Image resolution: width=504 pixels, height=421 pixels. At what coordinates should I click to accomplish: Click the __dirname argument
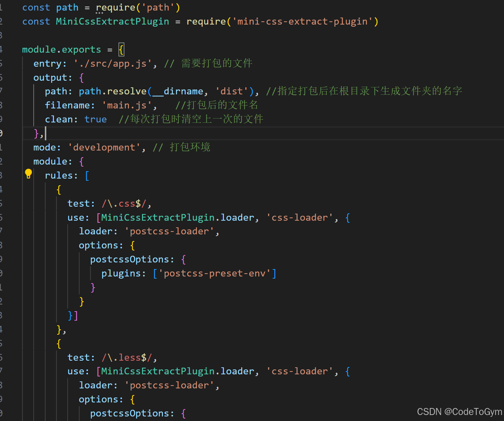point(178,91)
